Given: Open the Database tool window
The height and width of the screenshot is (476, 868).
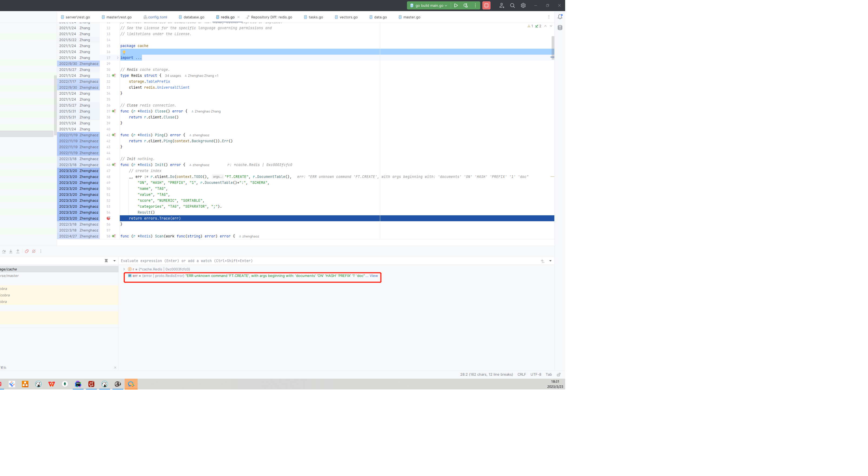Looking at the screenshot, I should click(x=560, y=28).
